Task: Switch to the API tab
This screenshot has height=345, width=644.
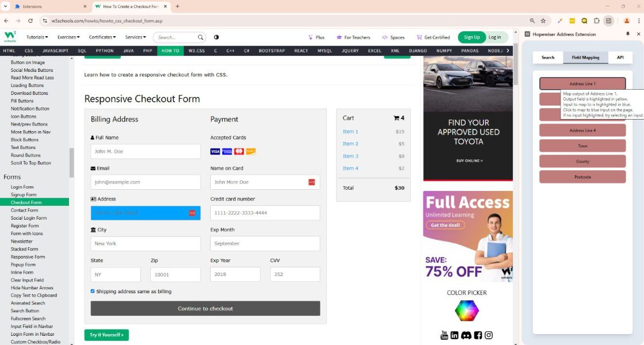Action: (620, 57)
